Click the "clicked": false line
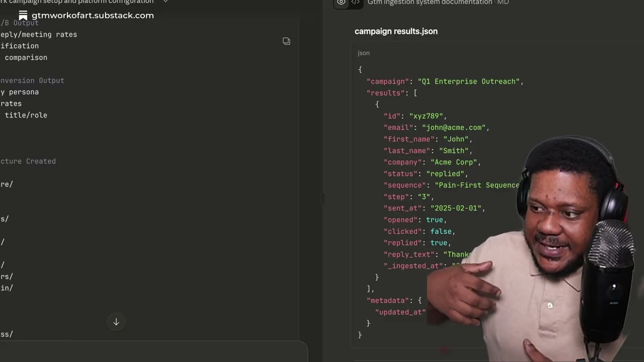Viewport: 644px width, 362px height. pyautogui.click(x=419, y=231)
